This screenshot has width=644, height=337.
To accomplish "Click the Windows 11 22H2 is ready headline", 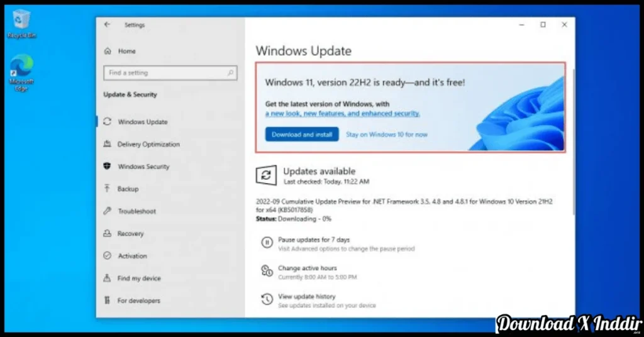I will (365, 82).
